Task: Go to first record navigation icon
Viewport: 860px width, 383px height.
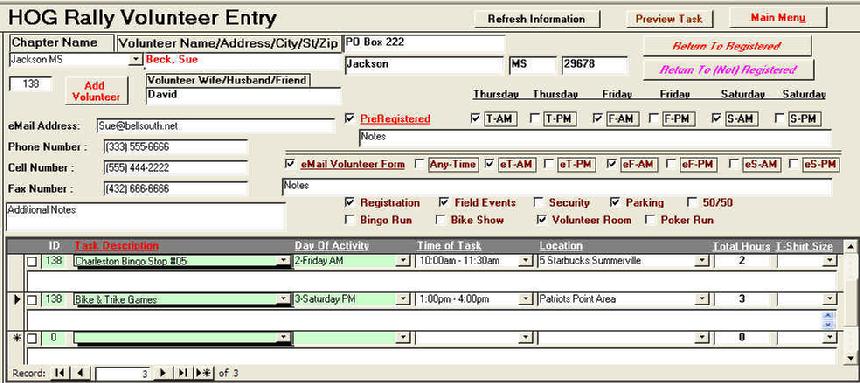Action: pos(59,373)
